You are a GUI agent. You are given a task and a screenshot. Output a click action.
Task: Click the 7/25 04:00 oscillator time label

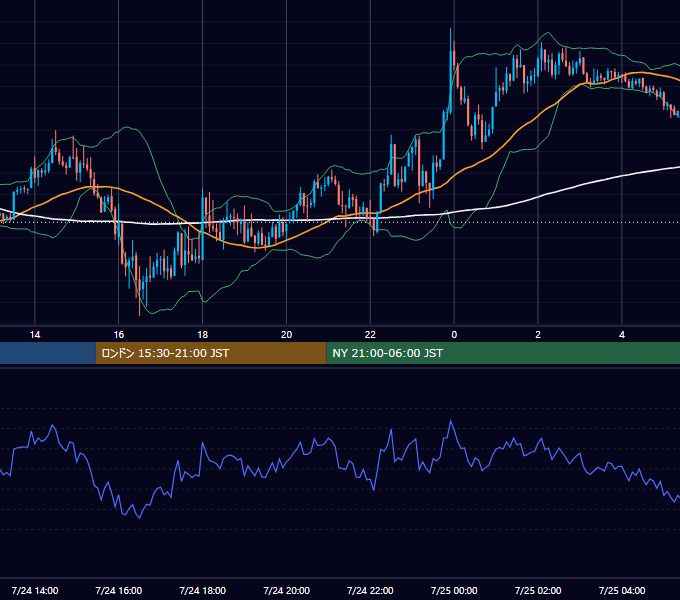622,590
